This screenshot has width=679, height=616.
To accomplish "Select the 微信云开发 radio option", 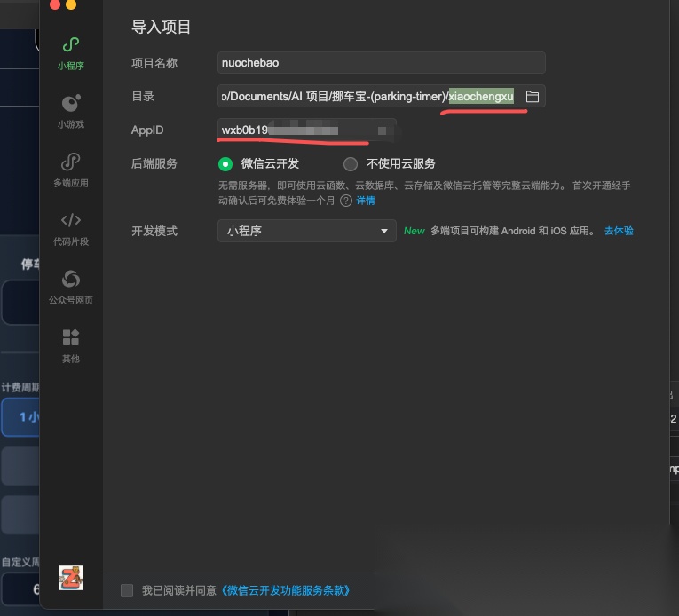I will click(x=225, y=164).
